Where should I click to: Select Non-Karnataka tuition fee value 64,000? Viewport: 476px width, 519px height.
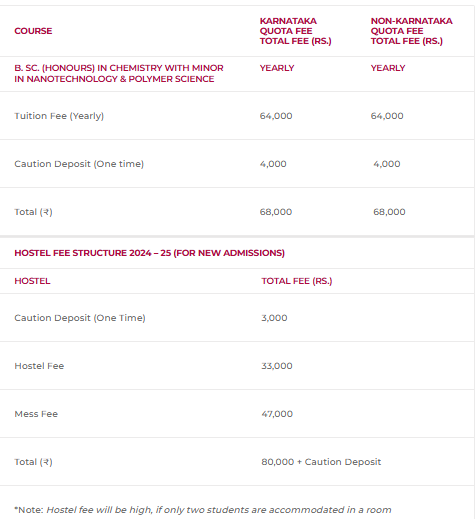pos(387,116)
